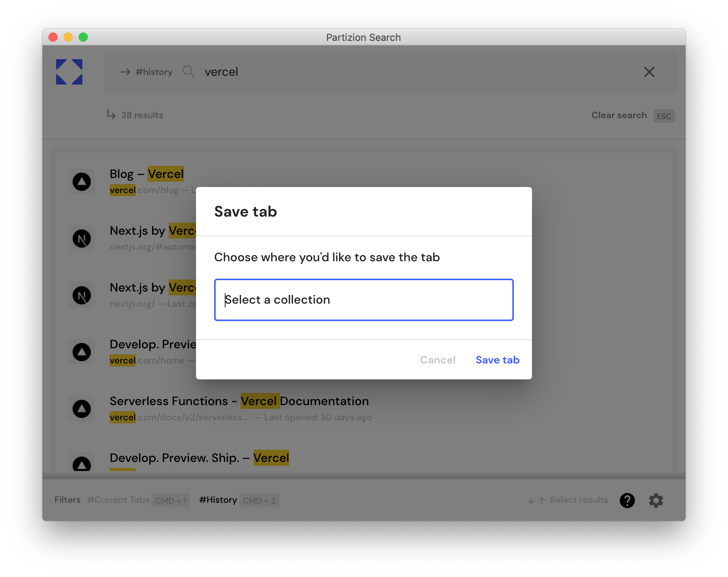
Task: Click the CMD + 2 shortcut badge
Action: pyautogui.click(x=259, y=500)
